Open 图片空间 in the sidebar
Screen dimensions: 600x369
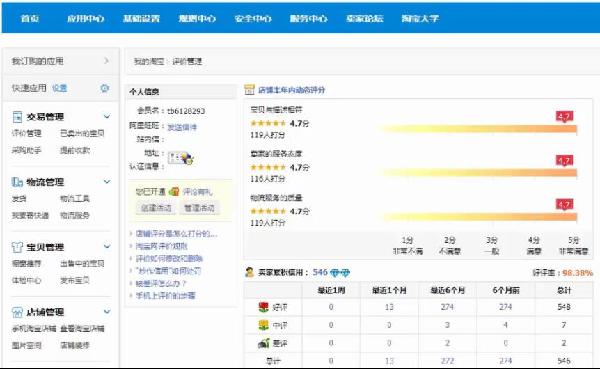pyautogui.click(x=26, y=345)
